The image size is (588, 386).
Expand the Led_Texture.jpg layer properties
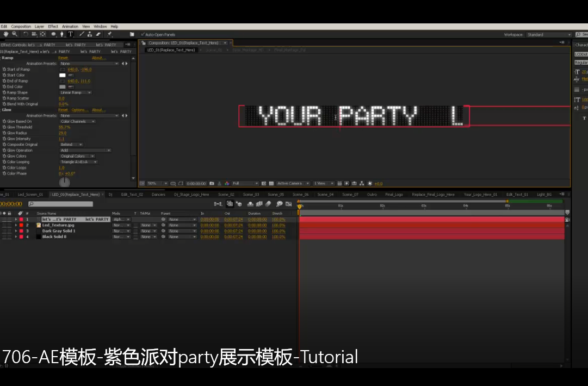pos(16,225)
